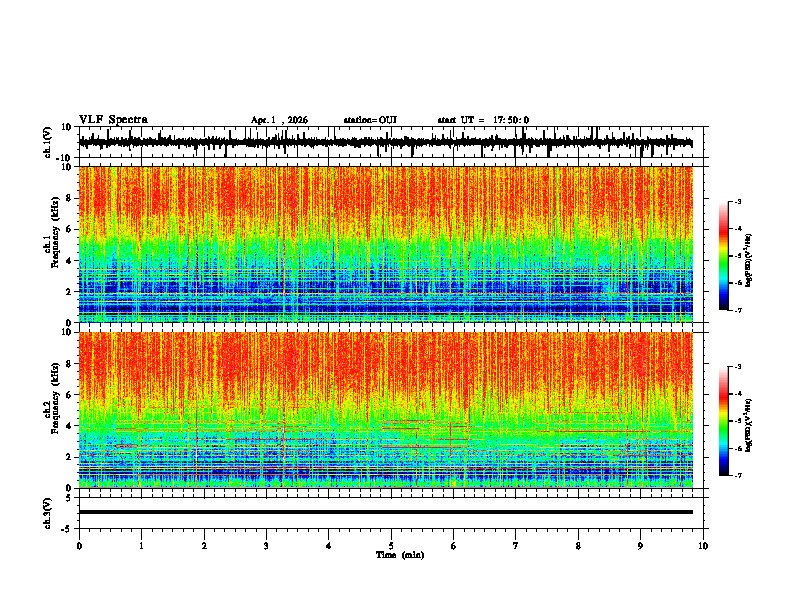Click the 'station=OUJ' header label
792x612 pixels.
(x=370, y=120)
